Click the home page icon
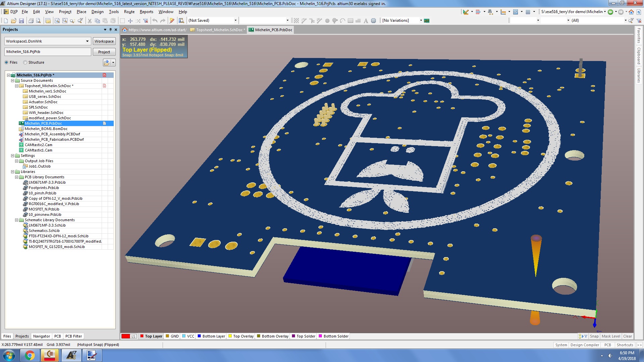This screenshot has width=644, height=362. 631,12
